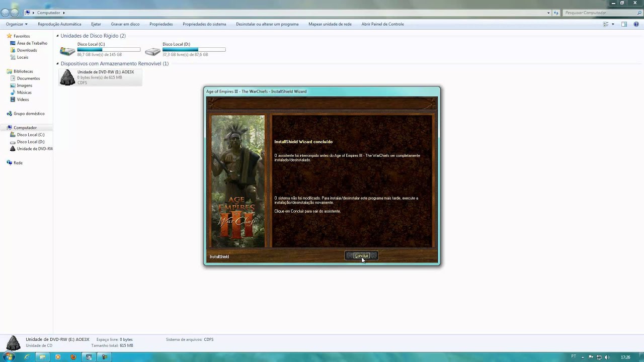This screenshot has height=362, width=644.
Task: Click Desinstalar ou alterar um programa
Action: pos(267,24)
